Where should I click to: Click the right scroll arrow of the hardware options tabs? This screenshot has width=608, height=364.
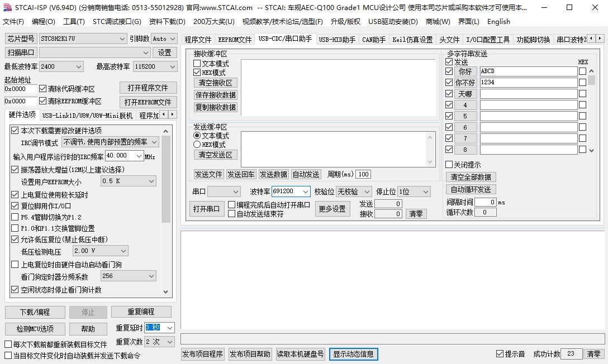tap(172, 114)
